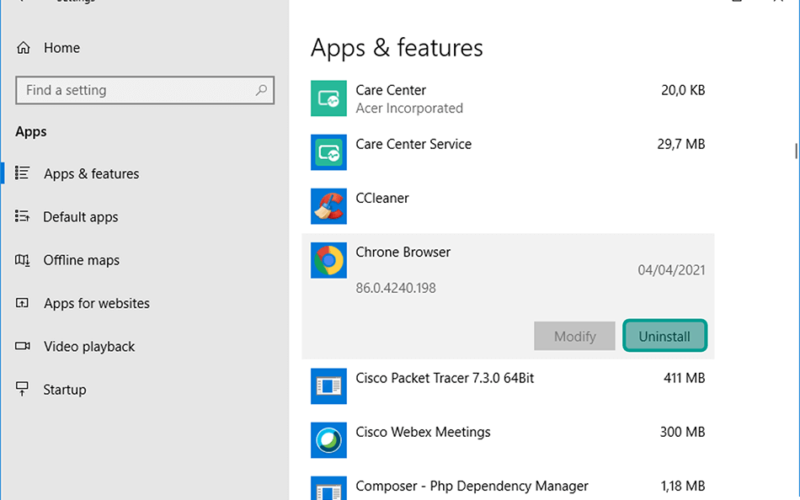This screenshot has height=500, width=800.
Task: Click the Care Center app icon
Action: 329,98
